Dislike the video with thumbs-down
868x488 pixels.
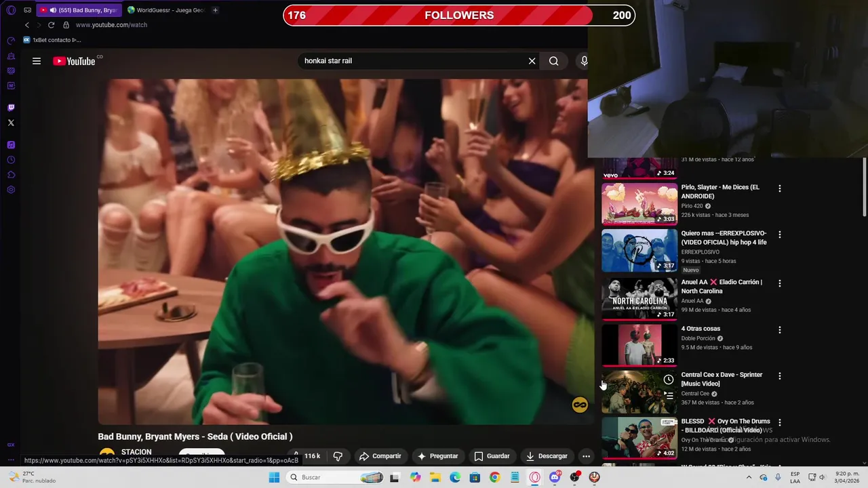click(338, 456)
